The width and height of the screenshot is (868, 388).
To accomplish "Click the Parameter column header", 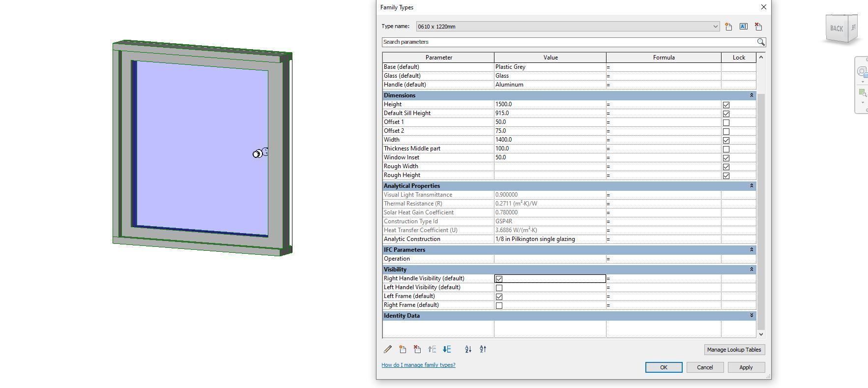I will coord(438,58).
